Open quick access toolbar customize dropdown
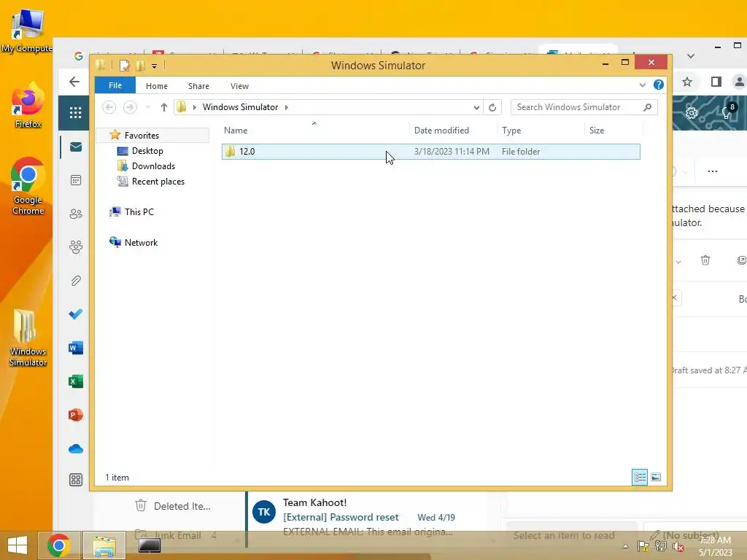 (x=155, y=66)
